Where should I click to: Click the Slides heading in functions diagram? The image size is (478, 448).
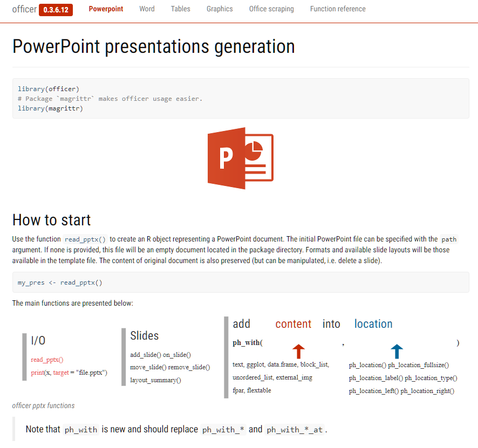[144, 336]
